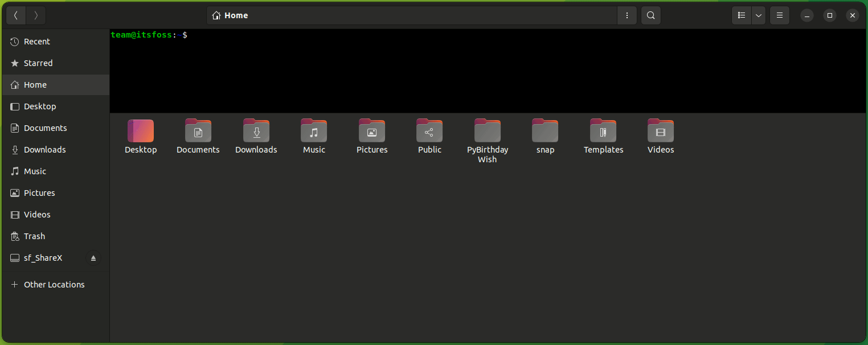Select the Downloads folder icon
This screenshot has height=345, width=868.
(x=256, y=130)
